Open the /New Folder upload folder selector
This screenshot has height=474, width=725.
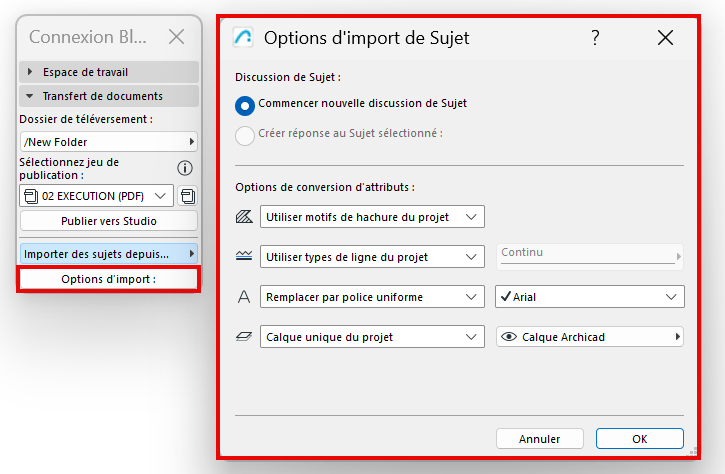[108, 142]
